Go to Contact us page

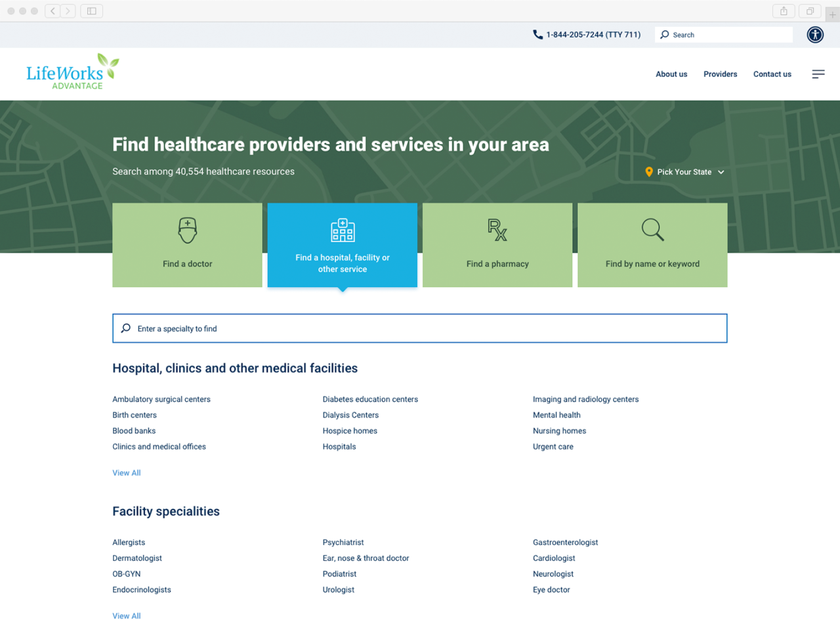click(772, 74)
